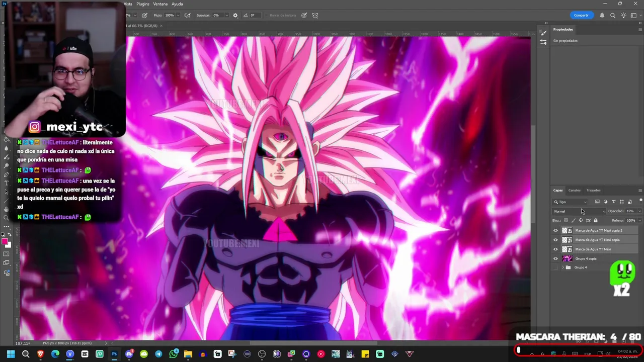Open WhatsApp from the taskbar

coord(174,354)
